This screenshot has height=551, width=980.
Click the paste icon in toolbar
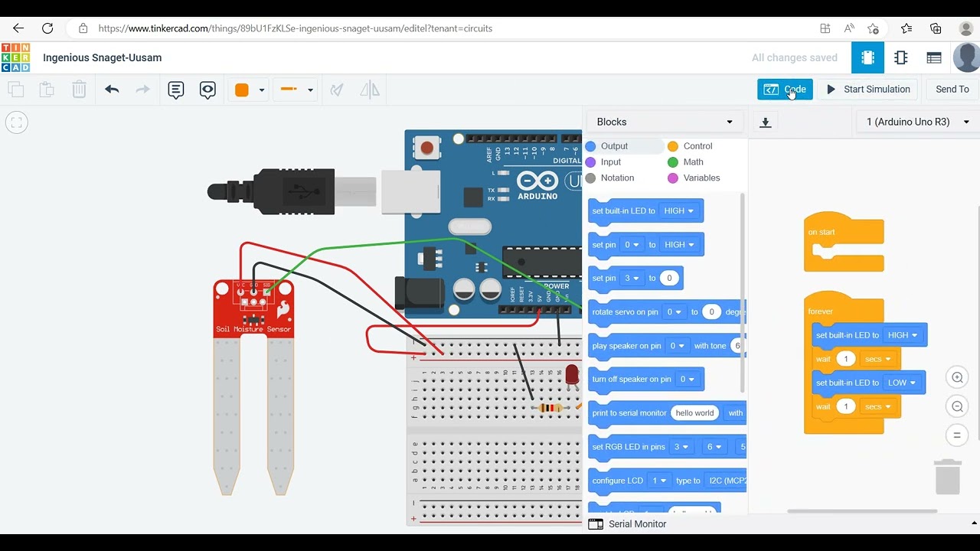(x=47, y=90)
